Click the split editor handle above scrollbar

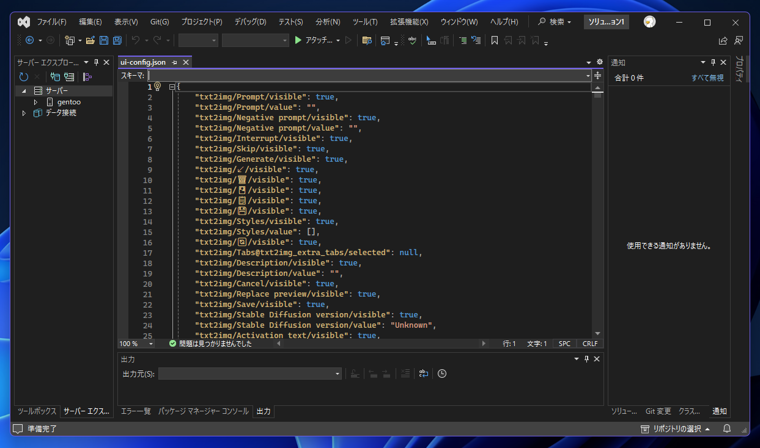pyautogui.click(x=598, y=75)
